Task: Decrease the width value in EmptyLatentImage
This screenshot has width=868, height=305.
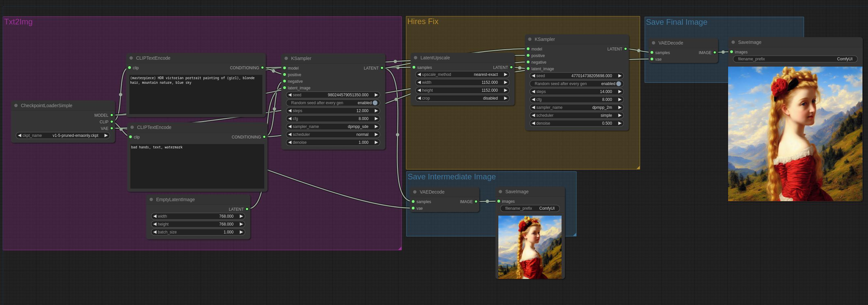Action: [155, 216]
